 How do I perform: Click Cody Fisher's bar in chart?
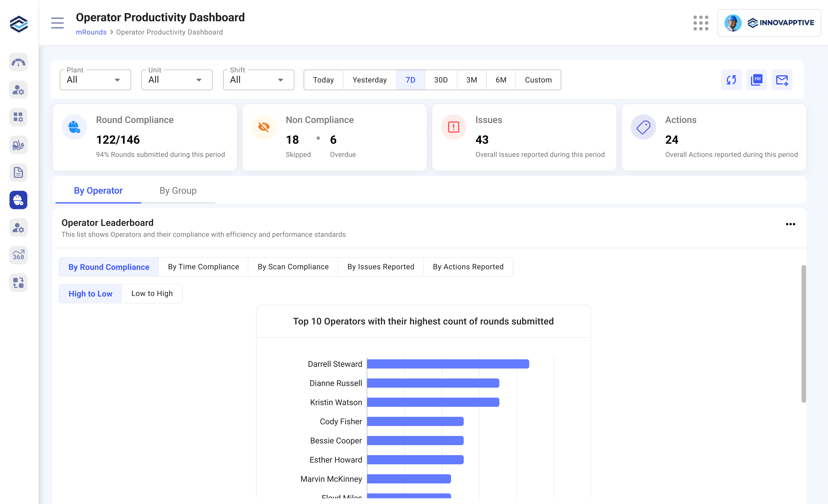point(415,421)
